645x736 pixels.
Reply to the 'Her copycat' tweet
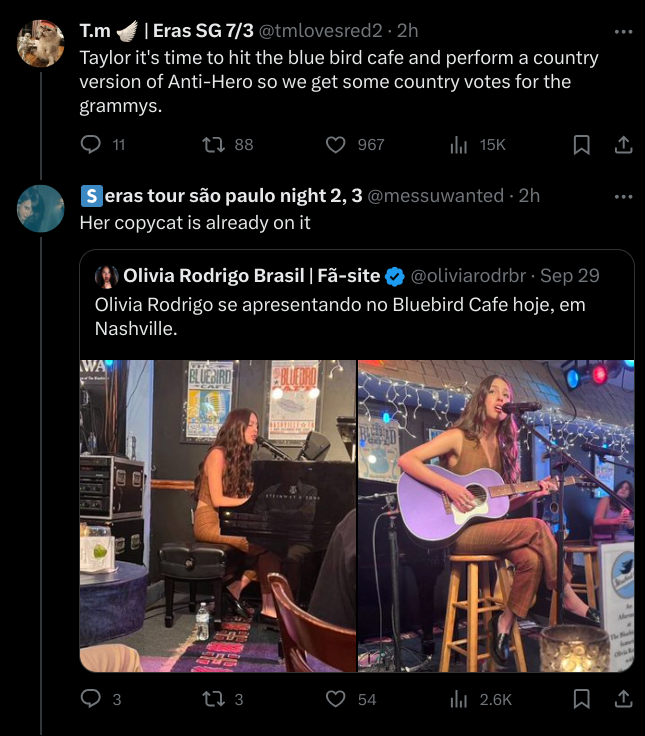coord(91,699)
